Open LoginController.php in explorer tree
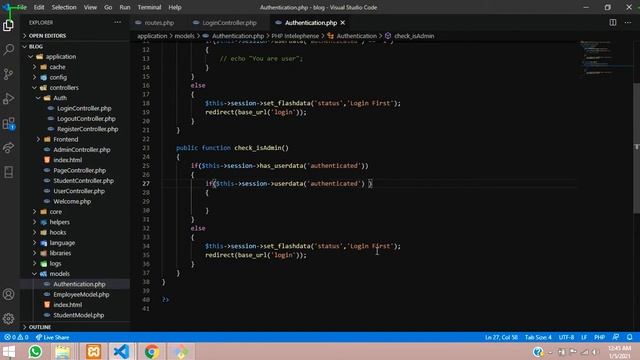This screenshot has height=360, width=640. tap(84, 108)
